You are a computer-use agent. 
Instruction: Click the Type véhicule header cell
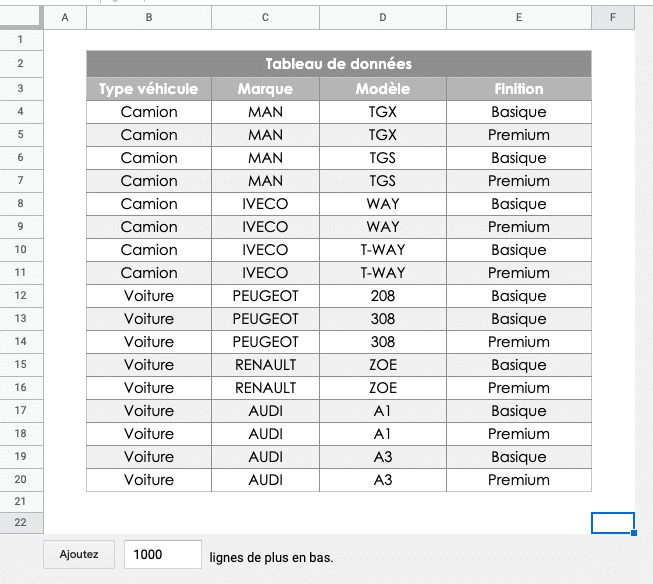point(149,89)
